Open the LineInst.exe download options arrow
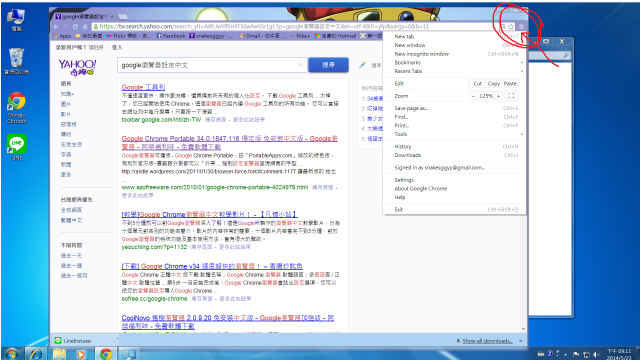Image resolution: width=640 pixels, height=360 pixels. pos(117,339)
